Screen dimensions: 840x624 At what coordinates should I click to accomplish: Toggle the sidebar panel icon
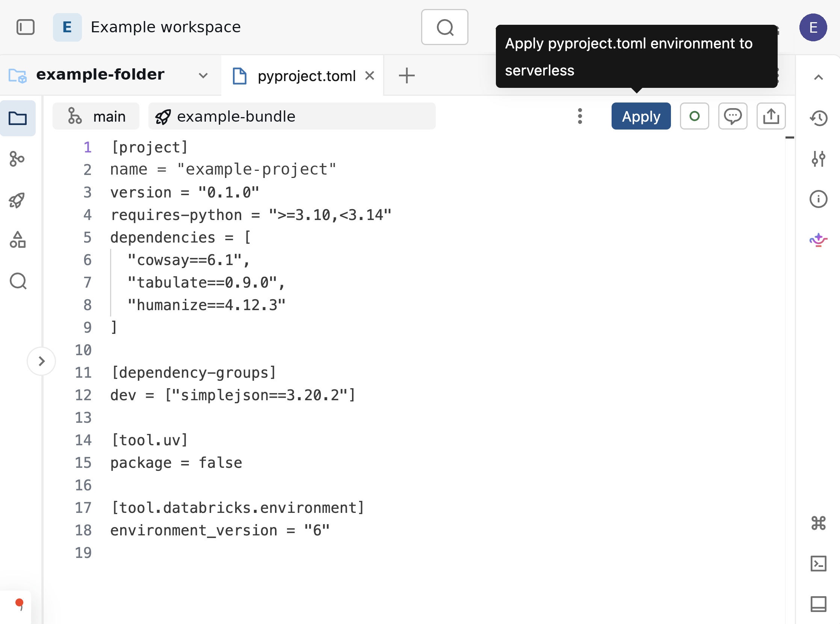coord(25,27)
